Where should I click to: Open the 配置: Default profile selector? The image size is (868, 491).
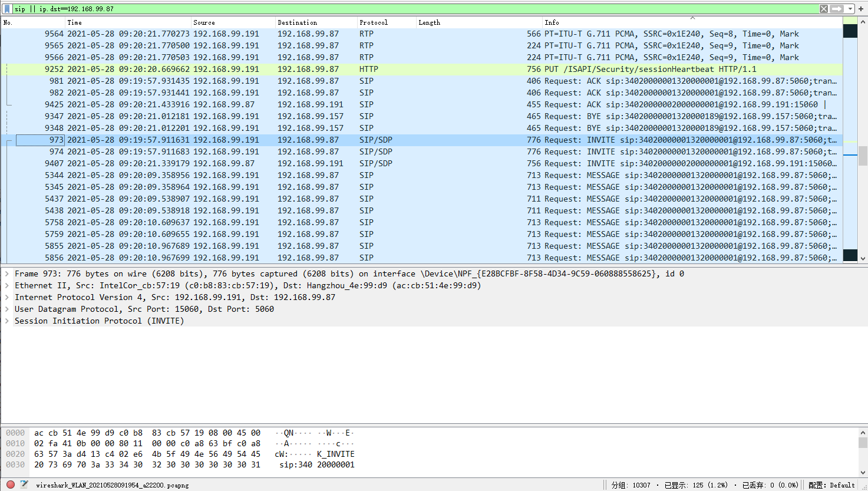point(831,485)
